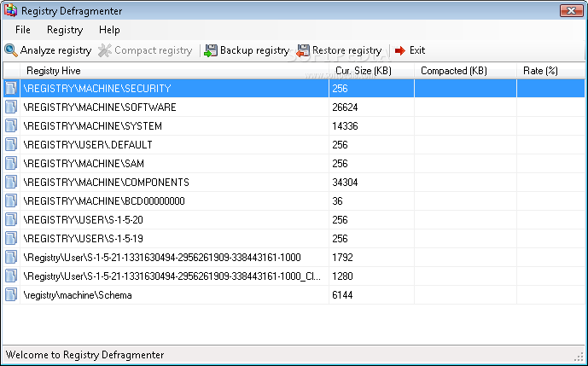The height and width of the screenshot is (366, 588).
Task: Click the 6144 size value
Action: [342, 294]
